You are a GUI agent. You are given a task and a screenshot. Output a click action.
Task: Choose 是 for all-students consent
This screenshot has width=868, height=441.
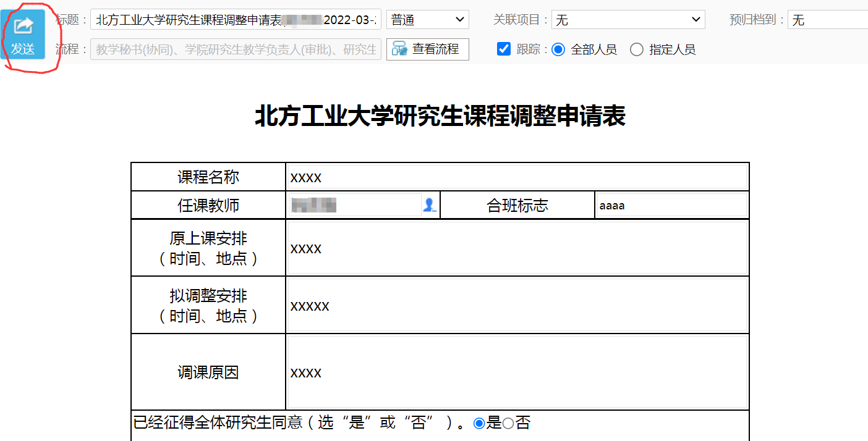(479, 424)
